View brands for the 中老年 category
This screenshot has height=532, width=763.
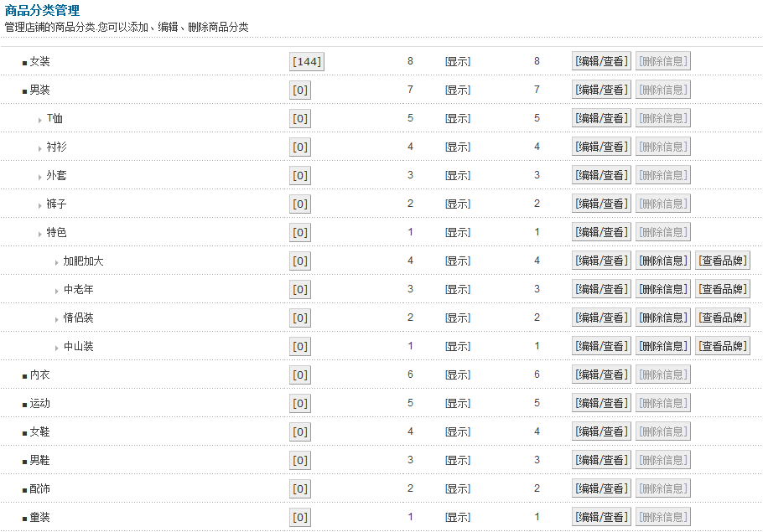722,289
